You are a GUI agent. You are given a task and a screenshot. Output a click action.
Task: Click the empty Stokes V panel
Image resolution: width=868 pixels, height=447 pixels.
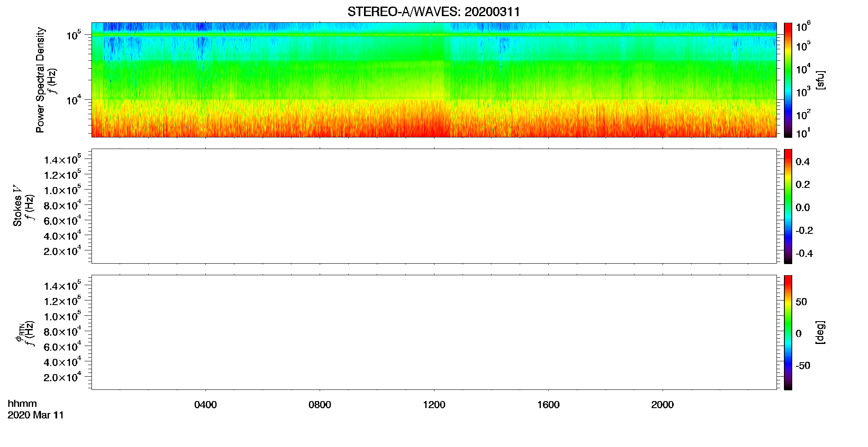pyautogui.click(x=434, y=206)
